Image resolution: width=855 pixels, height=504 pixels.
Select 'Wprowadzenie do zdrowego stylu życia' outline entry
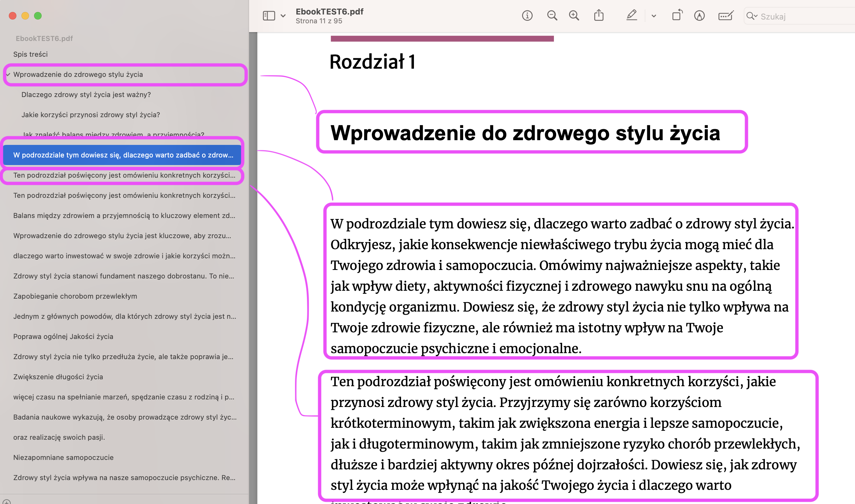click(78, 74)
